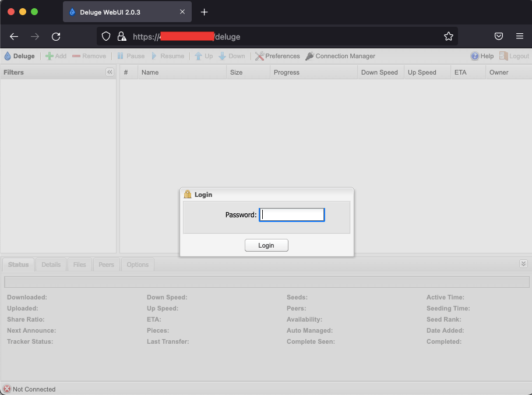Switch to the Status tab
The width and height of the screenshot is (532, 395).
tap(18, 264)
